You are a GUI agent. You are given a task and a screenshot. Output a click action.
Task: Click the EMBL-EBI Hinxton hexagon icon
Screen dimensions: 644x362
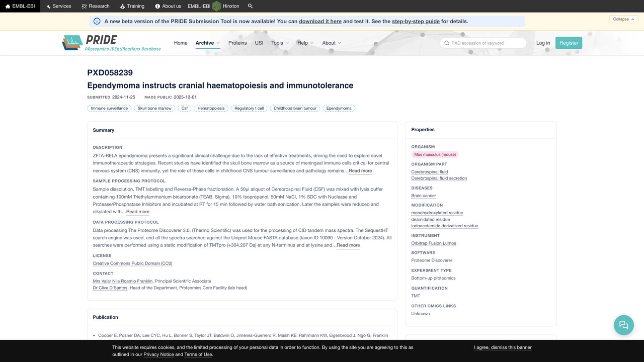(216, 6)
